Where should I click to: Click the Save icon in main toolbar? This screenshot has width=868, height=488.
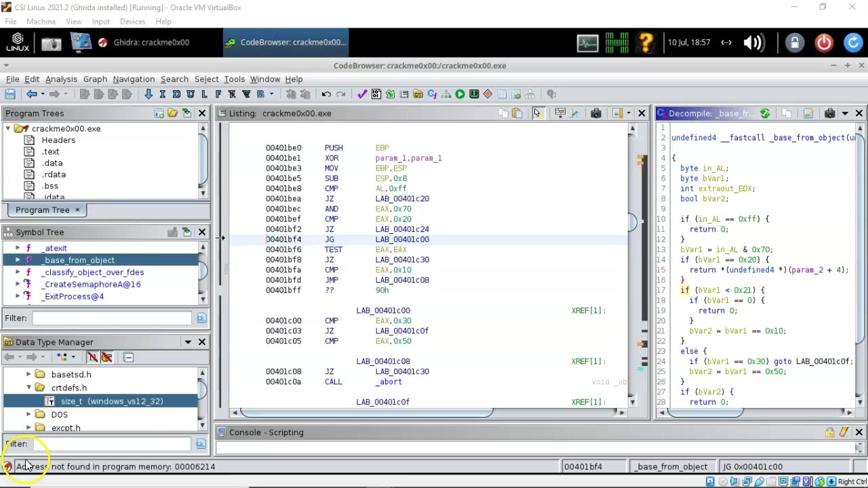point(10,94)
